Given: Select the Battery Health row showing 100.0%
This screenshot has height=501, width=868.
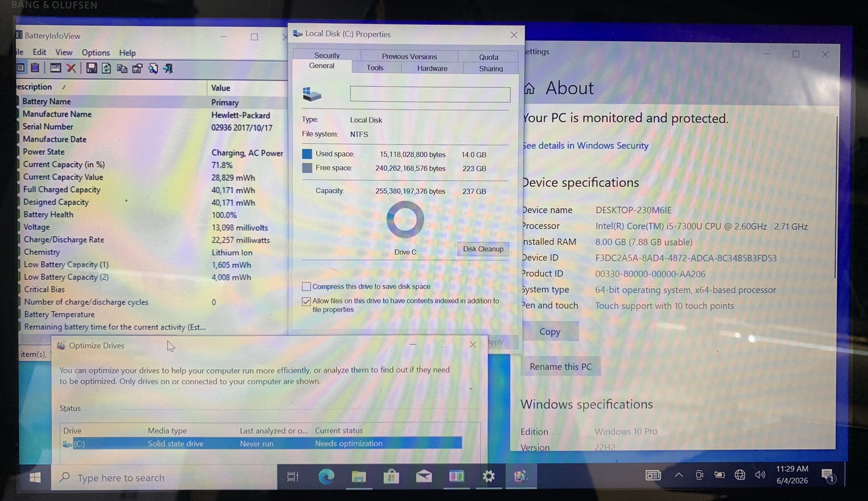Looking at the screenshot, I should point(153,215).
